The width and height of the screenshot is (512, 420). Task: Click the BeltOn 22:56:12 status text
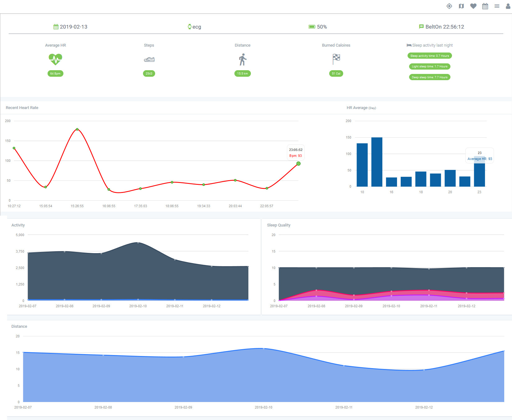pyautogui.click(x=445, y=27)
